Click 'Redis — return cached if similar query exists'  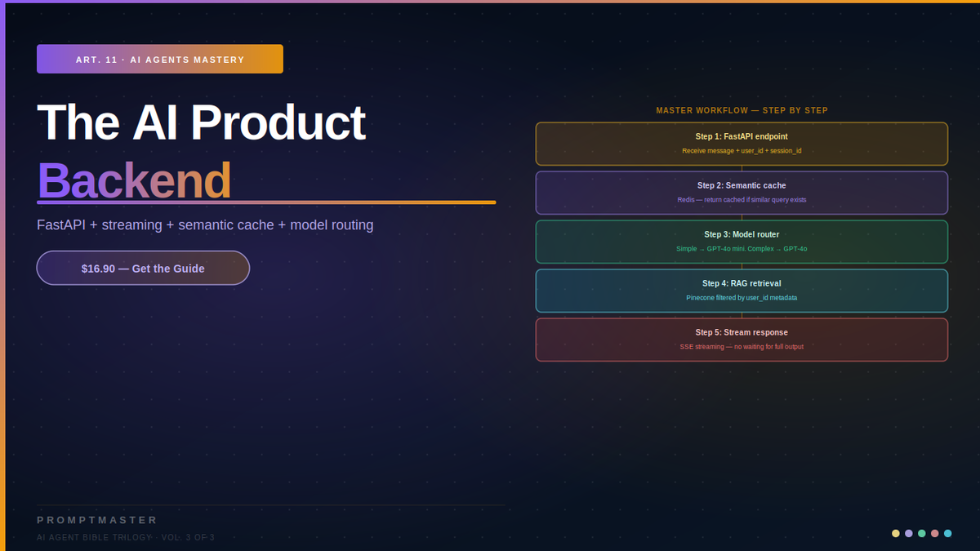point(742,200)
